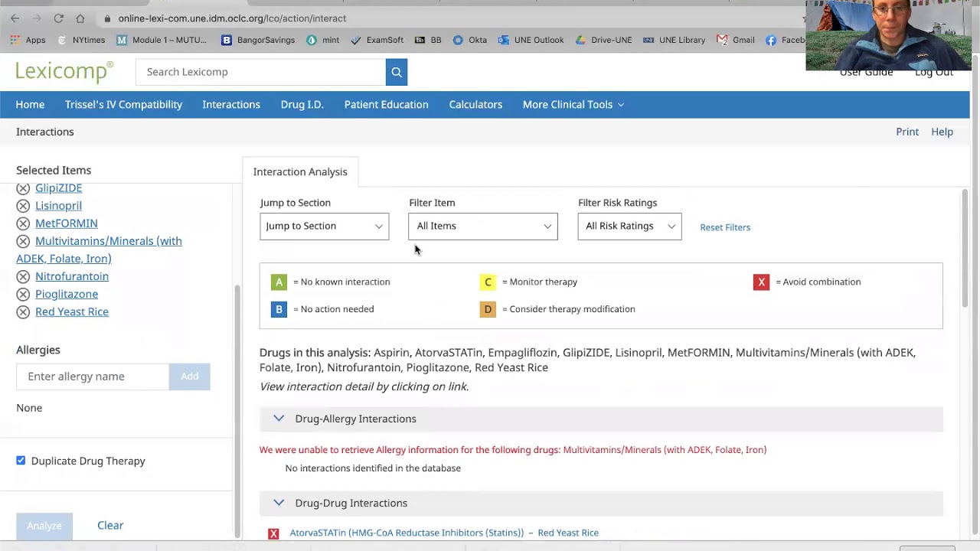Open the Gmail bookmark
Screen dimensions: 980x551
tap(735, 40)
